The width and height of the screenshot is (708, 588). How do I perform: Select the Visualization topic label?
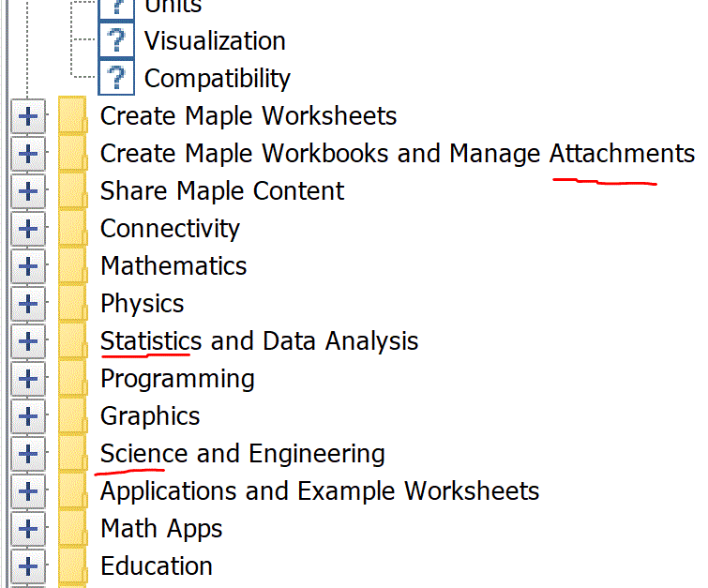pos(215,40)
